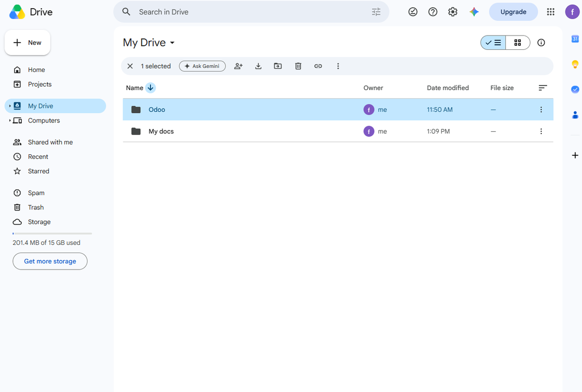Move the selected folder icon
The height and width of the screenshot is (392, 582).
(278, 66)
